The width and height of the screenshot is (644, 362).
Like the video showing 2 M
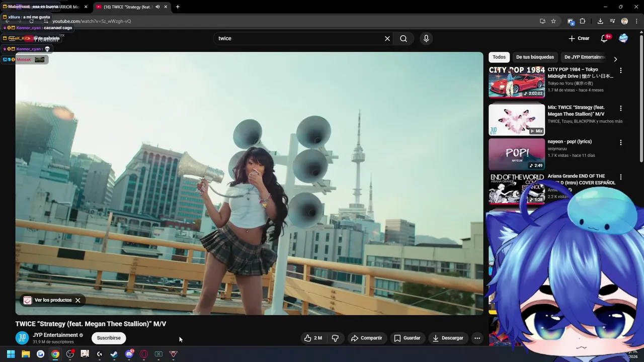313,338
